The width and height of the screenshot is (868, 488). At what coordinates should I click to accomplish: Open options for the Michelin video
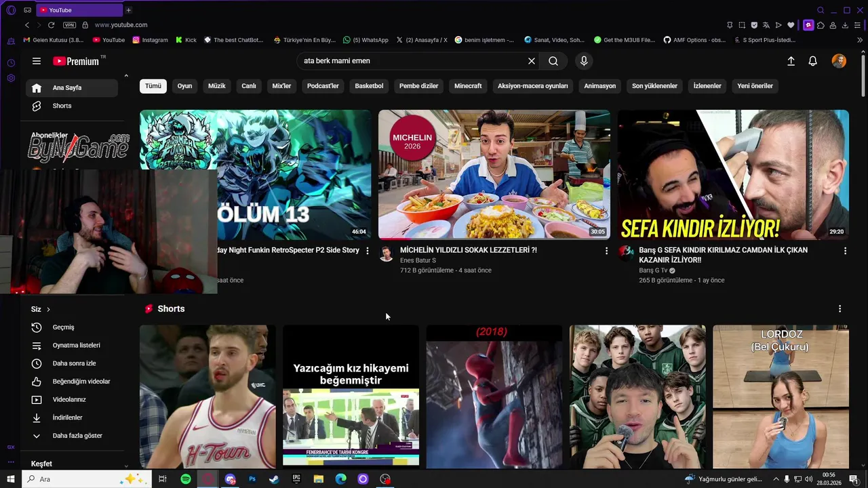[606, 251]
